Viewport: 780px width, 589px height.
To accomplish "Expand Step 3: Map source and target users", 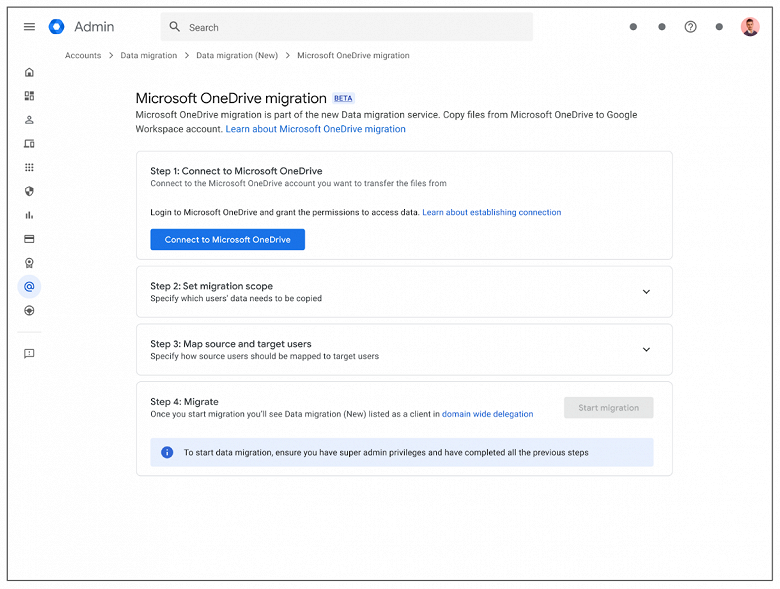I will [646, 350].
